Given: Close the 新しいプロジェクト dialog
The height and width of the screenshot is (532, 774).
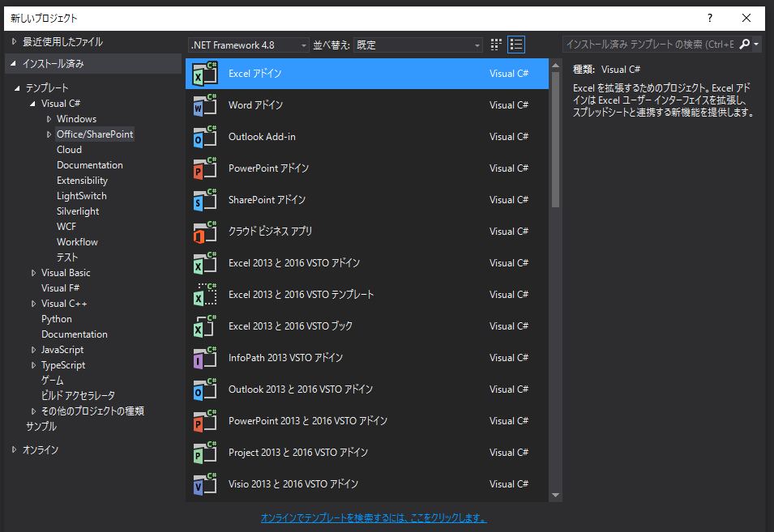Looking at the screenshot, I should (746, 19).
